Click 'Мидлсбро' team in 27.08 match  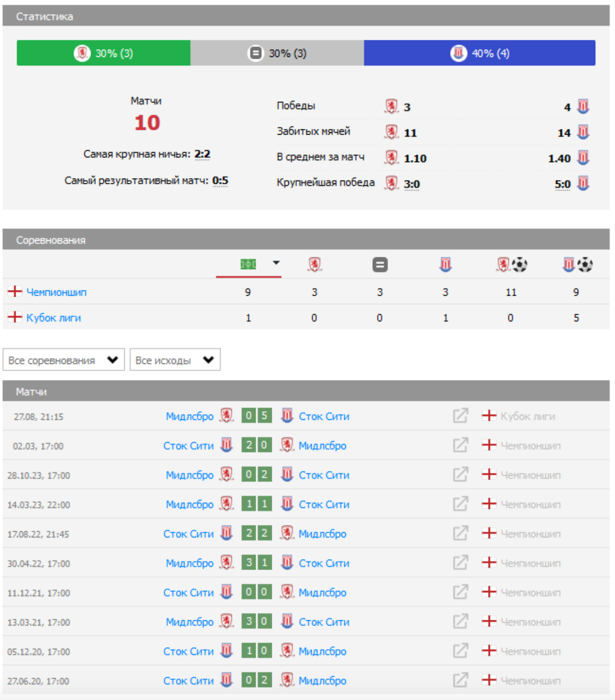pos(189,416)
